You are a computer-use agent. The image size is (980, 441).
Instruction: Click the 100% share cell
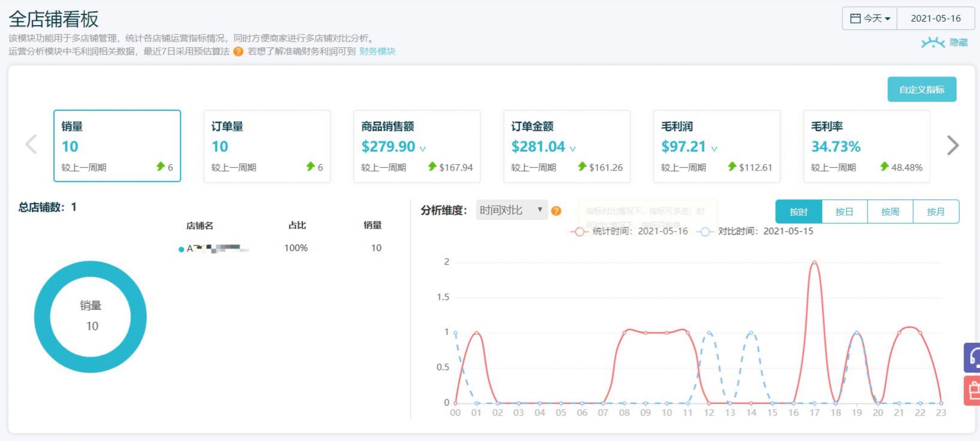point(296,248)
